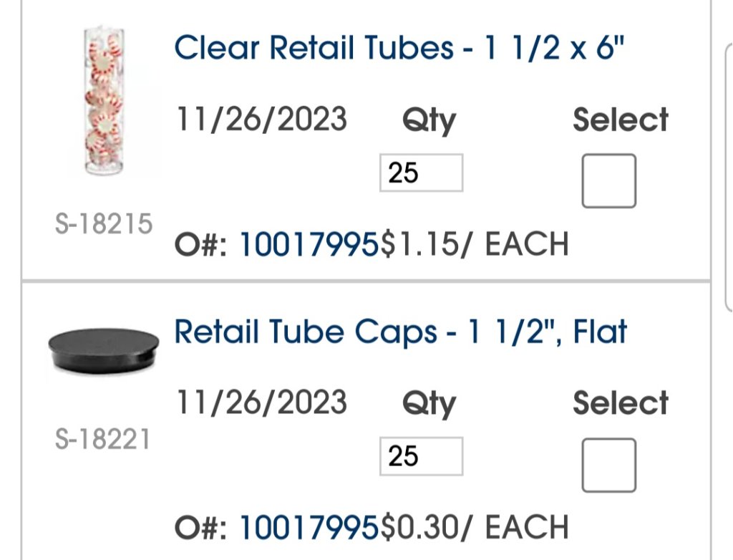733x560 pixels.
Task: Click the Select label above Tube Caps checkbox
Action: click(x=620, y=403)
